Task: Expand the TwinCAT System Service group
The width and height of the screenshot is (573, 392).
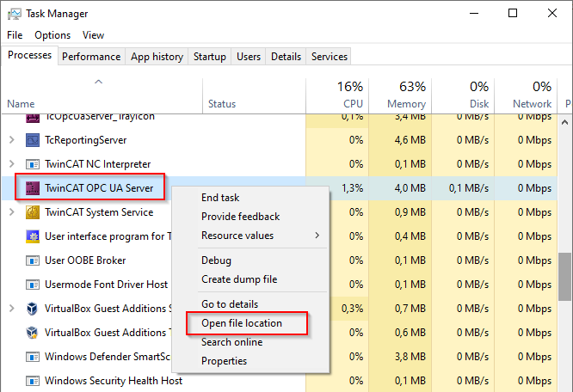Action: pyautogui.click(x=12, y=212)
